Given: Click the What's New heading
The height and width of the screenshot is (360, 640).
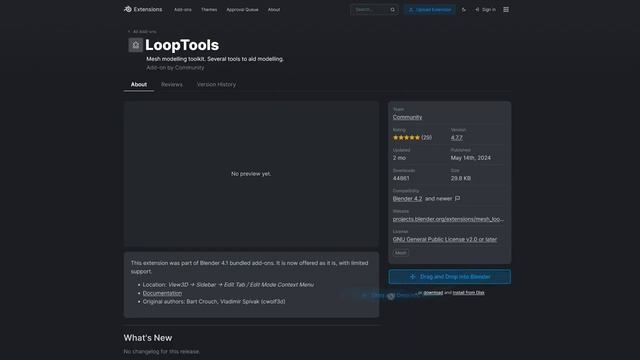Looking at the screenshot, I should [148, 338].
